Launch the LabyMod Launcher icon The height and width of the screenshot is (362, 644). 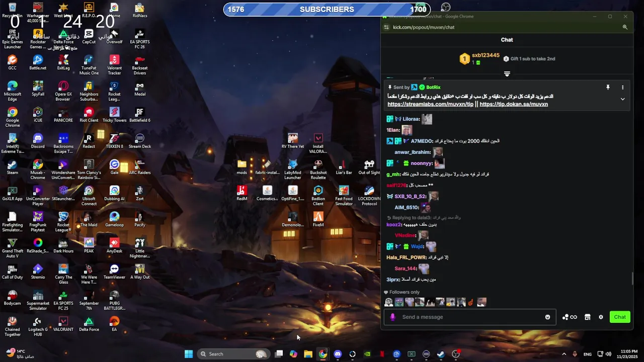tap(293, 169)
